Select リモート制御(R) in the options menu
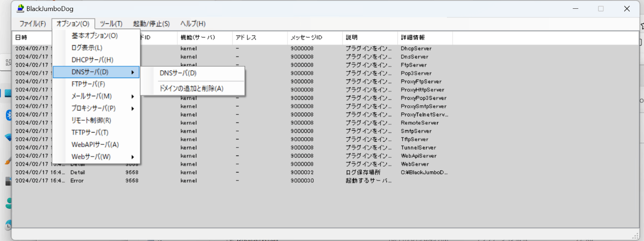644x241 pixels. (x=96, y=120)
